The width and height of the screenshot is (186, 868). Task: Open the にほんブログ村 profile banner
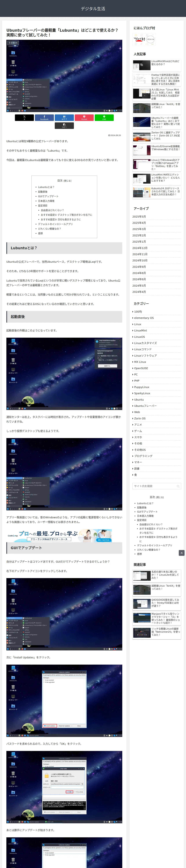point(144,39)
